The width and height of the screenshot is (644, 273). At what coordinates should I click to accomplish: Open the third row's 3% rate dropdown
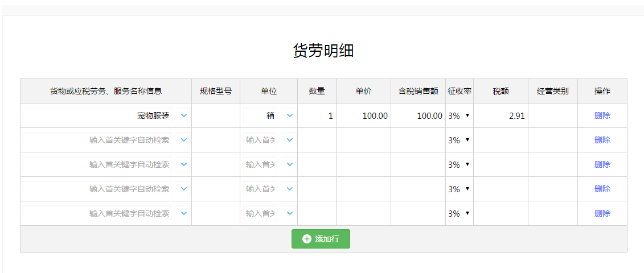459,164
